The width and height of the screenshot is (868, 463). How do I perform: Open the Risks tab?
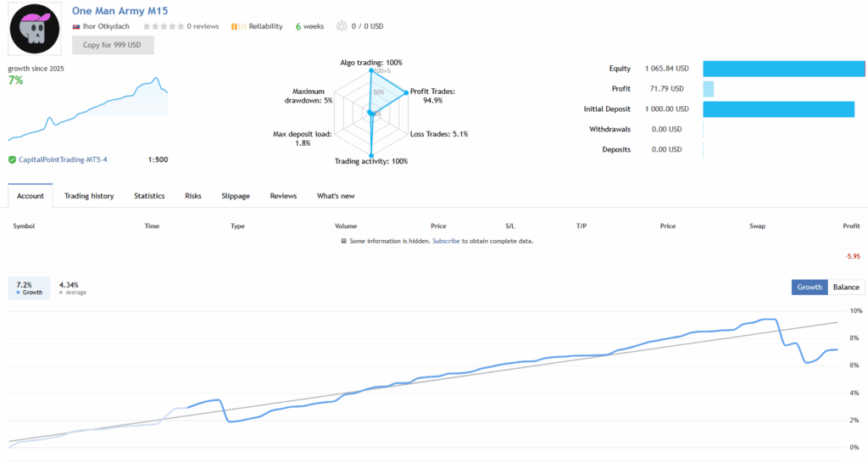click(193, 196)
